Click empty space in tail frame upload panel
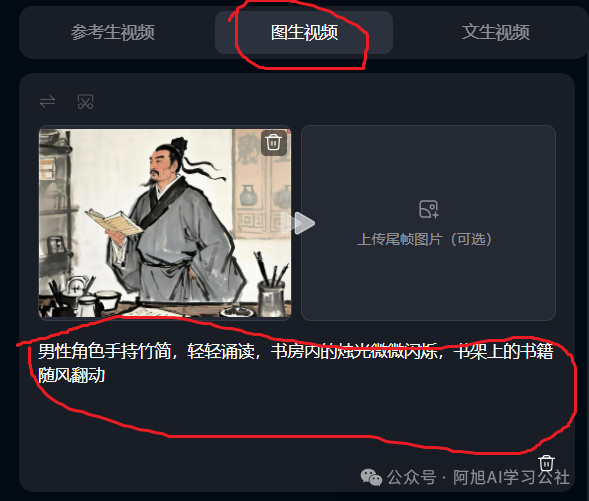 click(x=428, y=285)
